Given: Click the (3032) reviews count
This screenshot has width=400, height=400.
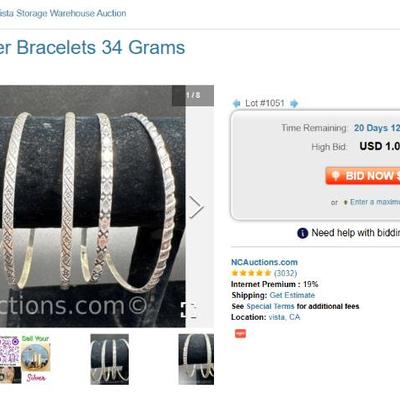Looking at the screenshot, I should click(285, 273).
